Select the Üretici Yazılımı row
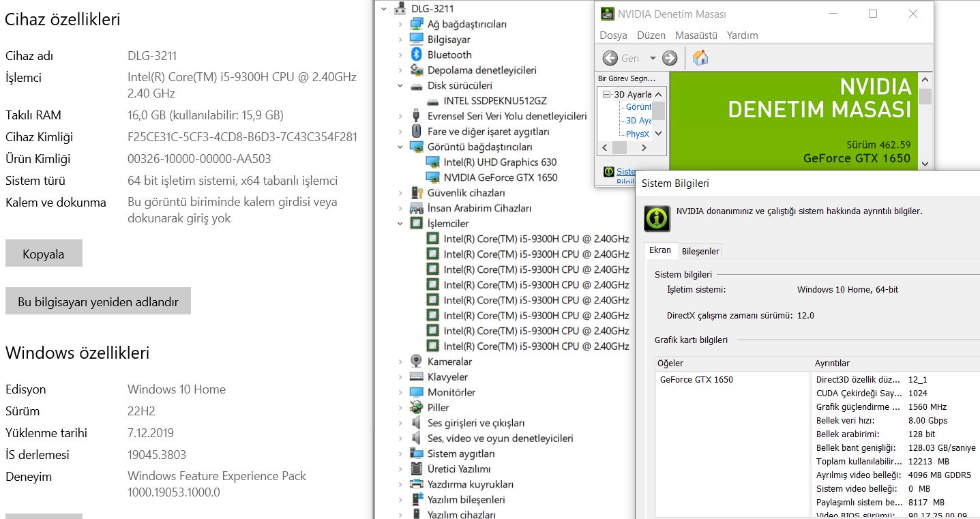Viewport: 980px width, 519px height. [458, 469]
